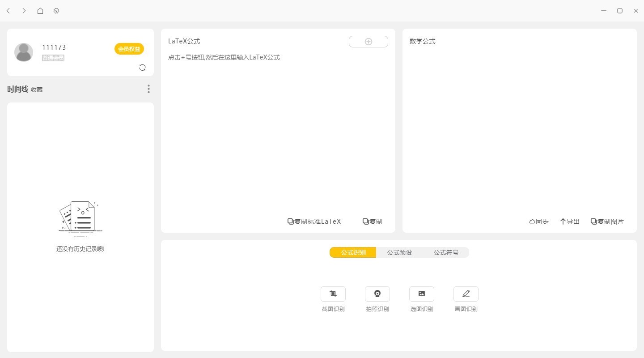644x358 pixels.
Task: Navigate forward with right arrow
Action: 24,11
